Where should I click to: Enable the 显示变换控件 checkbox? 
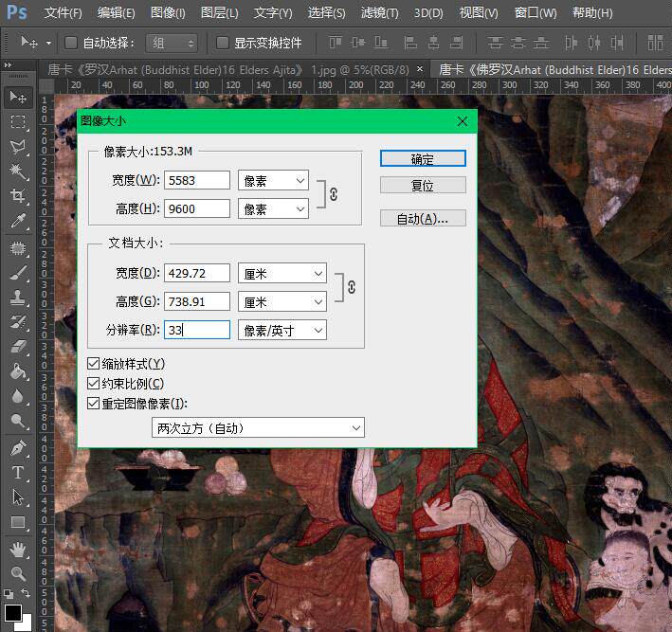click(222, 43)
